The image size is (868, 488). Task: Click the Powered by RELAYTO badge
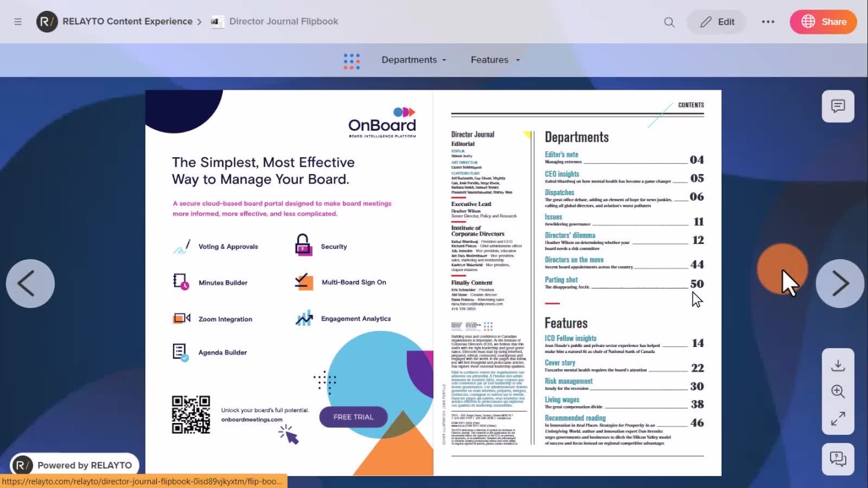[74, 465]
